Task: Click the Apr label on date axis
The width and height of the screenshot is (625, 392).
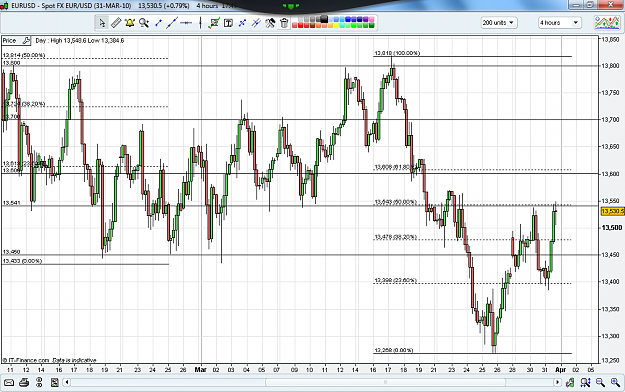Action: 560,370
